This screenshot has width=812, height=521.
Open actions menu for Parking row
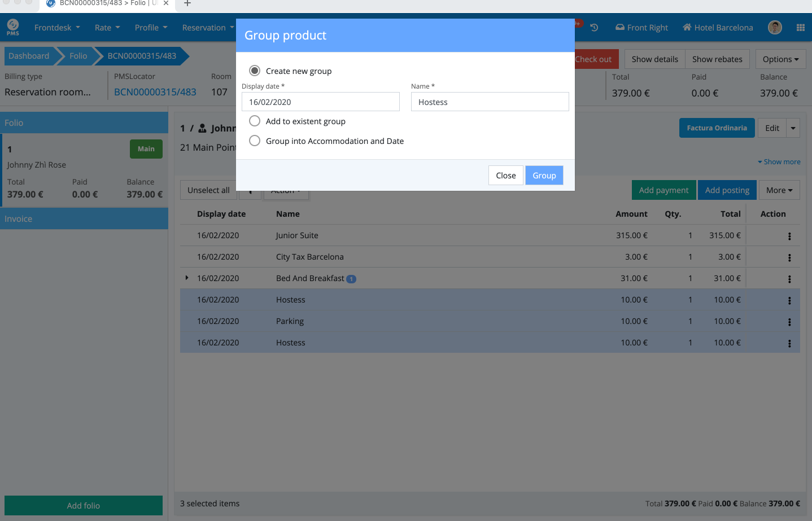pos(789,322)
